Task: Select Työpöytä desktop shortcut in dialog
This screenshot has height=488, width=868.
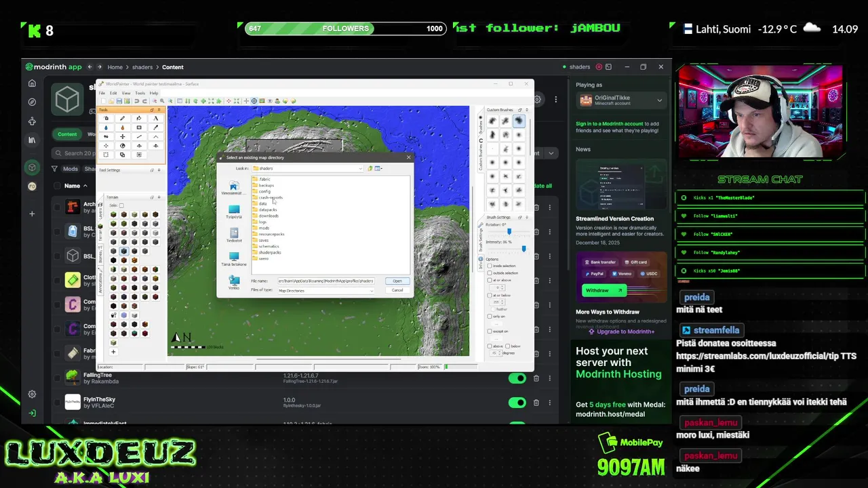Action: pyautogui.click(x=234, y=212)
